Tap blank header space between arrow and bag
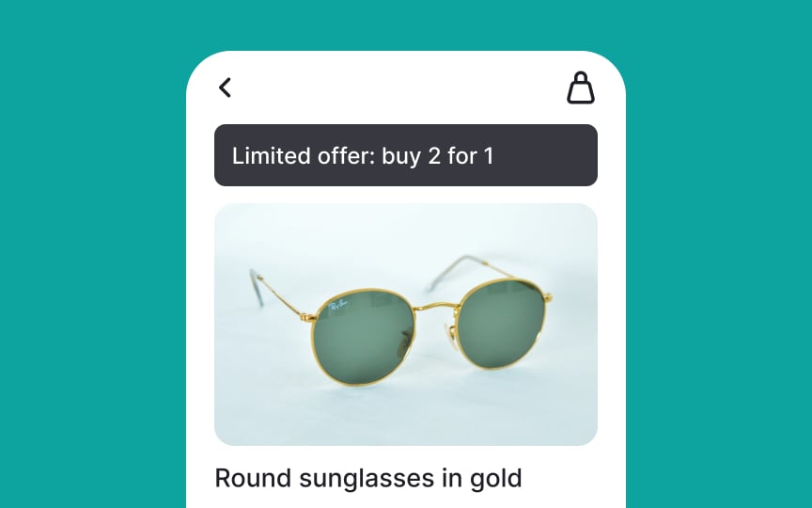The image size is (812, 508). (x=398, y=87)
